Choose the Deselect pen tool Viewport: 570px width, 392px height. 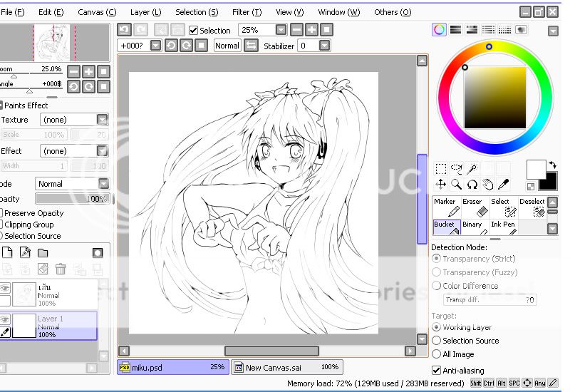(532, 207)
